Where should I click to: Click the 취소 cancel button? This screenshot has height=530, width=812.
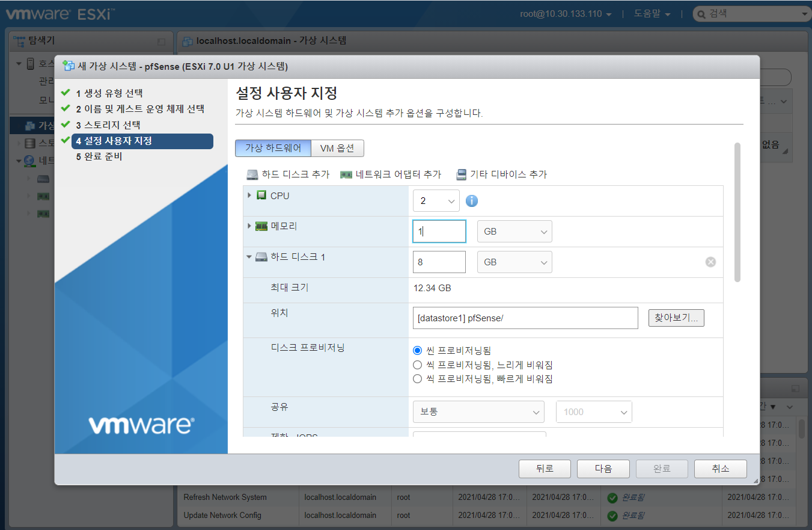pyautogui.click(x=721, y=469)
